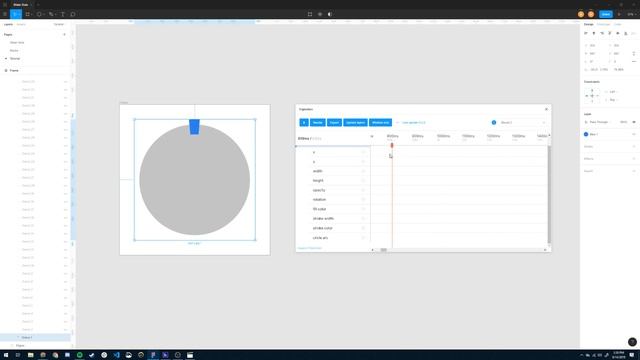The width and height of the screenshot is (640, 360).
Task: Open the horizontal constraint Left dropdown
Action: tap(613, 92)
